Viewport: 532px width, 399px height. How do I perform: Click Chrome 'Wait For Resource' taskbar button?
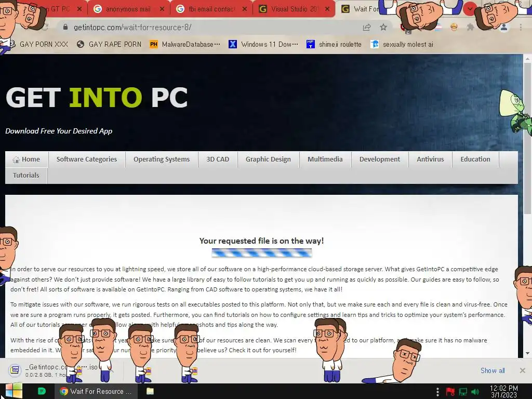[96, 391]
